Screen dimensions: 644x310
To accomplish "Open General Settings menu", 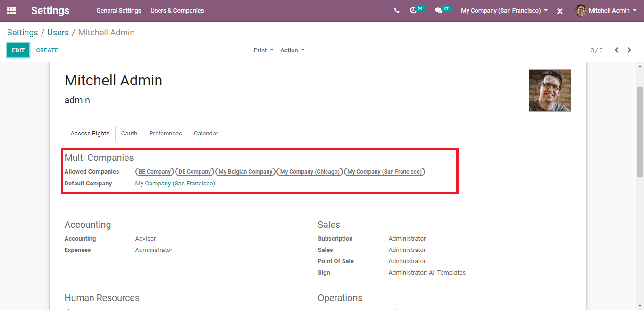I will click(119, 10).
